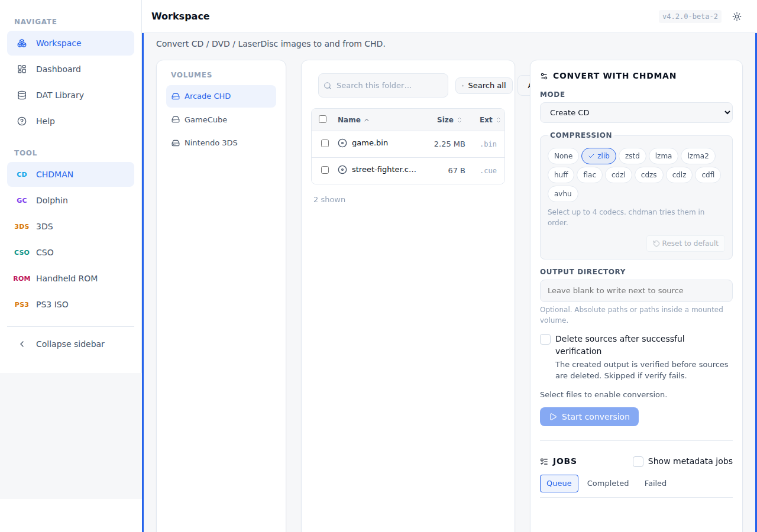
Task: Enable the lzma2 compression codec
Action: point(698,156)
